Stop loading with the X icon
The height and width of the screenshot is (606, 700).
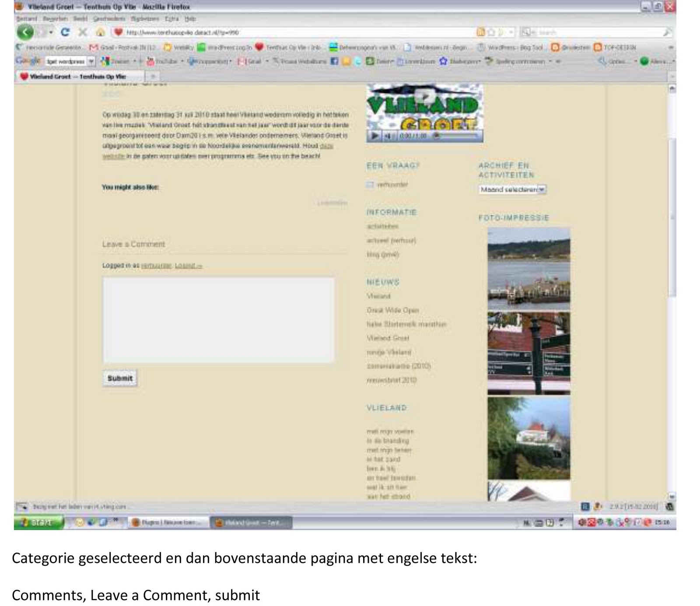click(82, 32)
